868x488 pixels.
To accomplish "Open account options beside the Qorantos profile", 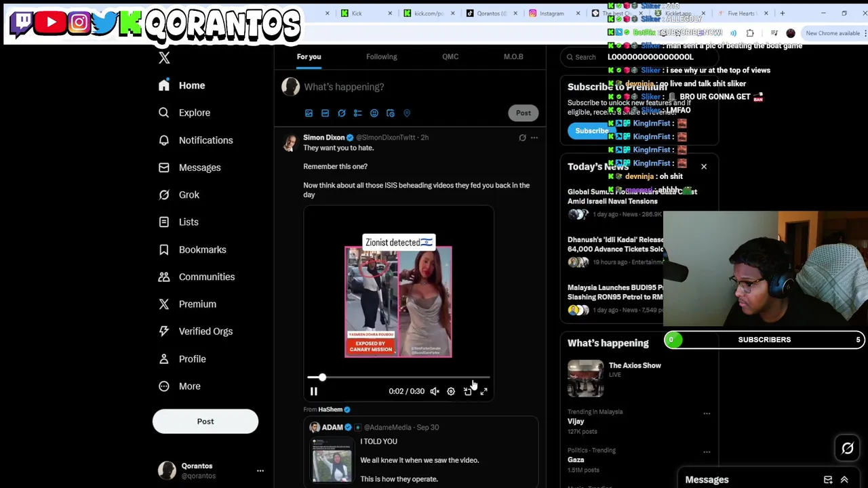I will [x=260, y=470].
